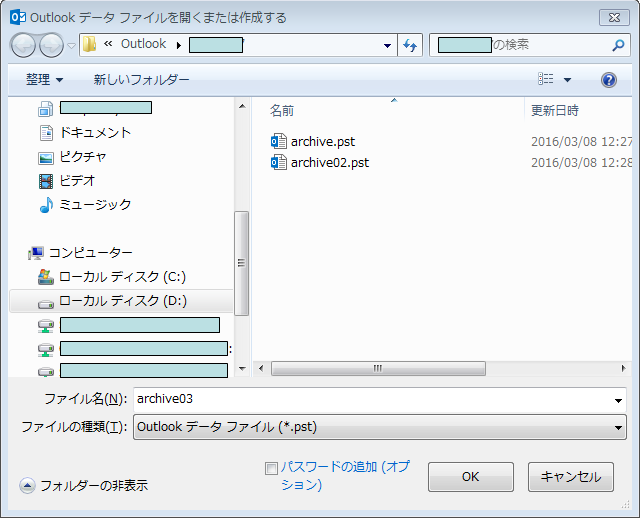The height and width of the screenshot is (518, 640).
Task: Click the コンピューター monitor icon
Action: click(x=36, y=253)
